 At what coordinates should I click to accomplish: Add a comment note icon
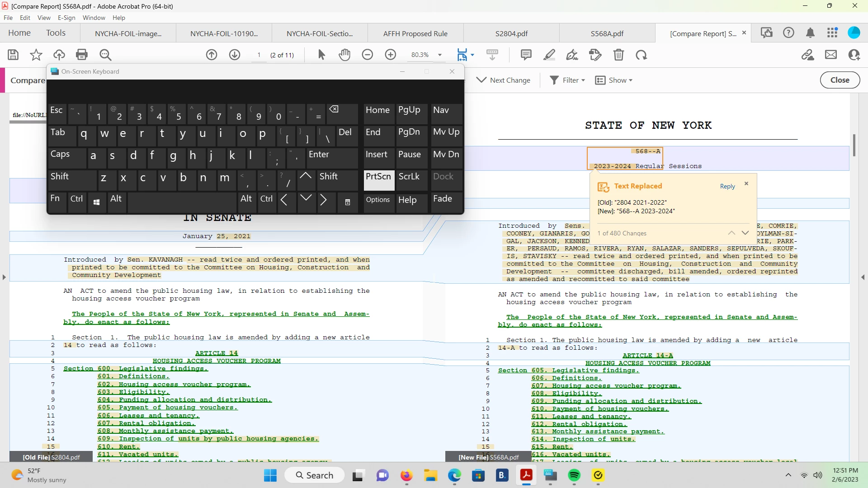pyautogui.click(x=526, y=55)
